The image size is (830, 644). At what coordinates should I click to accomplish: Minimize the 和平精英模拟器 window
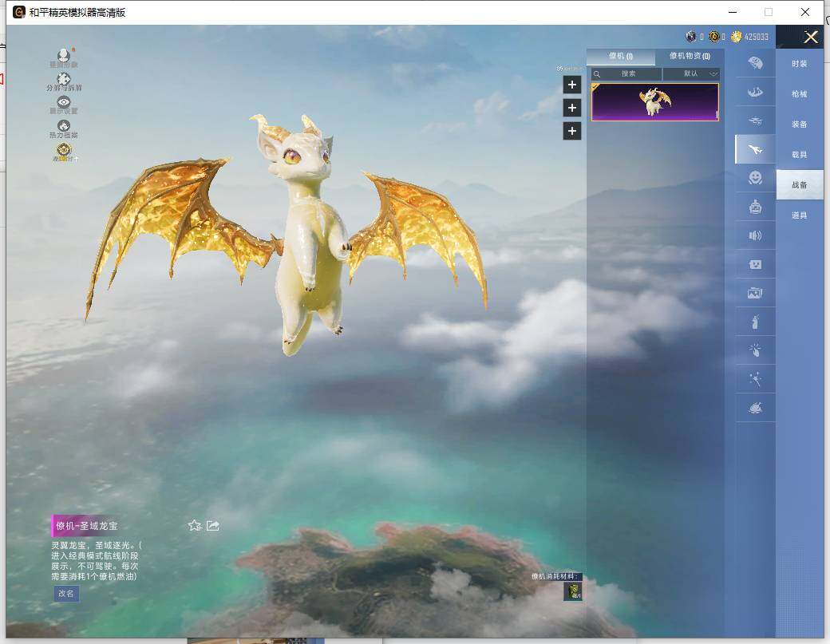733,12
